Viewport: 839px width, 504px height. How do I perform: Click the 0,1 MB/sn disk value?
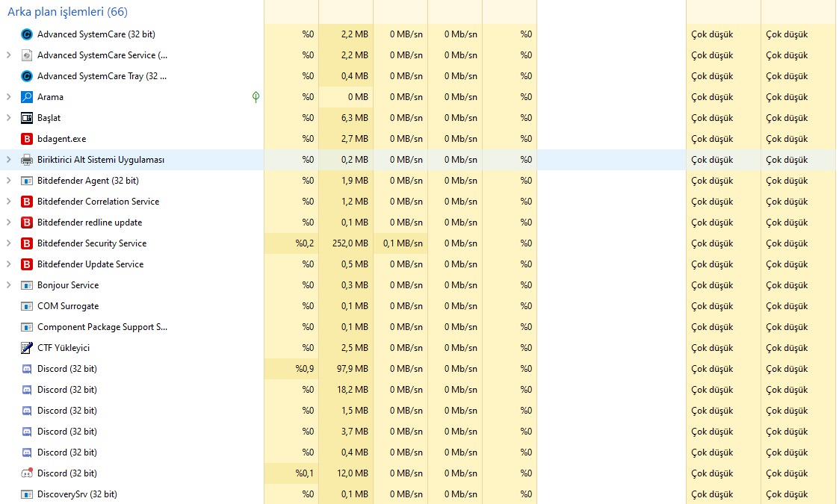click(x=403, y=243)
